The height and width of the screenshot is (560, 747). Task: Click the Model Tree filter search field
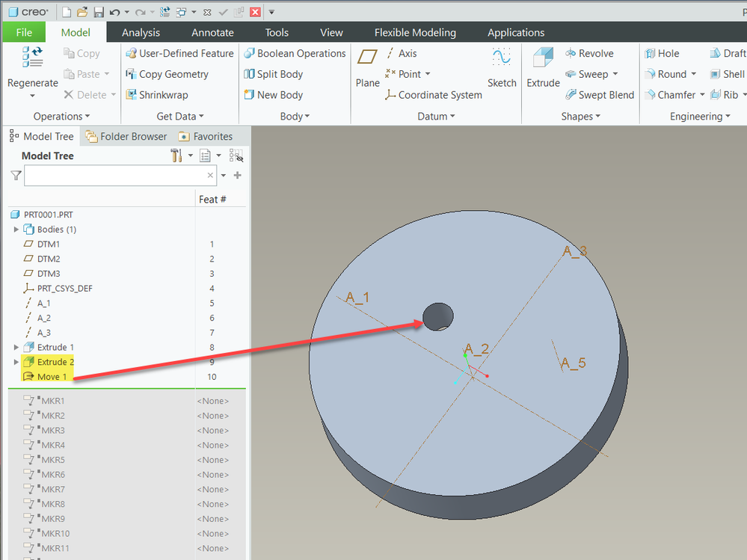click(114, 175)
